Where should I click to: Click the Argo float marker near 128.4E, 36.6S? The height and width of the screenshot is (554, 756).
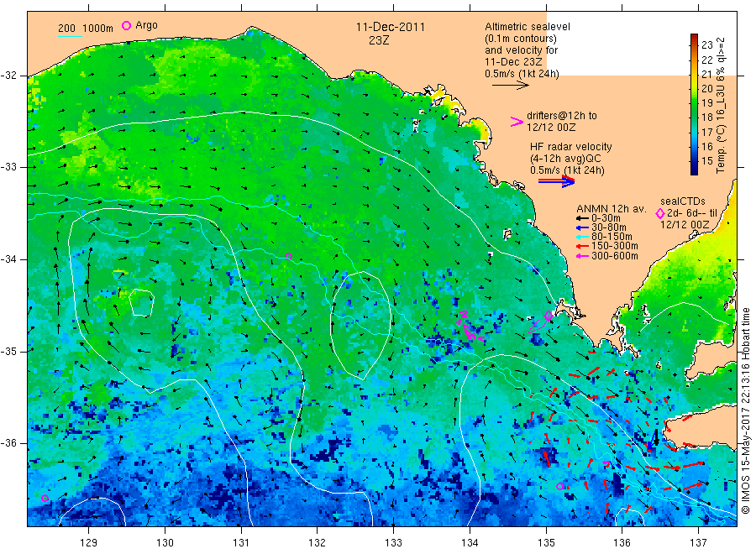click(x=45, y=498)
